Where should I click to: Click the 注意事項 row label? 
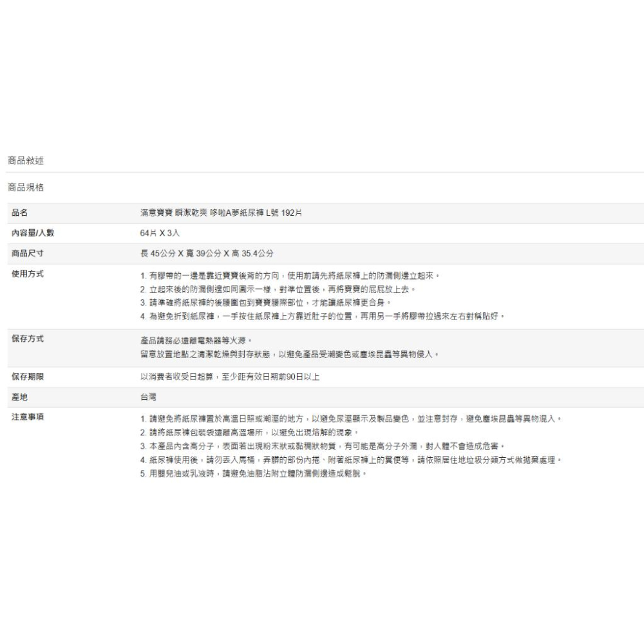[x=28, y=417]
